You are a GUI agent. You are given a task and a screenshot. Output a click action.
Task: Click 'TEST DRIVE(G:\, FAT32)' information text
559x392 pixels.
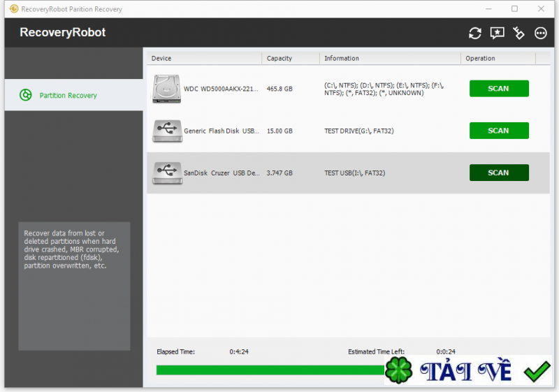[359, 131]
